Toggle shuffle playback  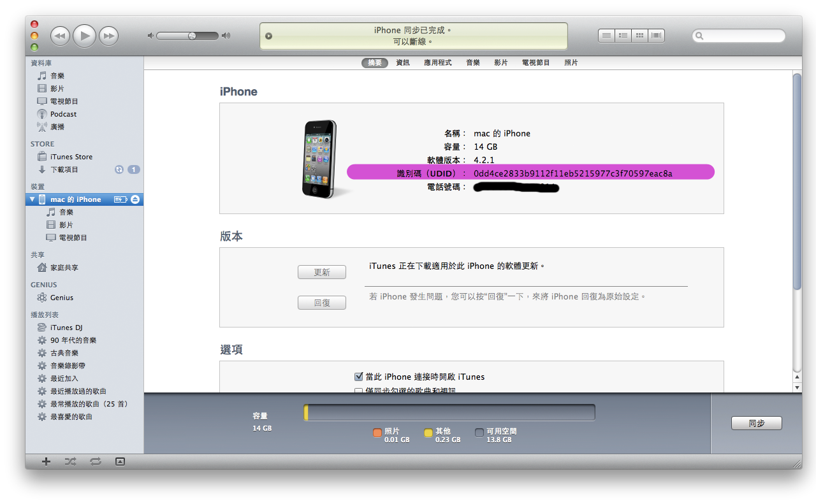tap(70, 461)
